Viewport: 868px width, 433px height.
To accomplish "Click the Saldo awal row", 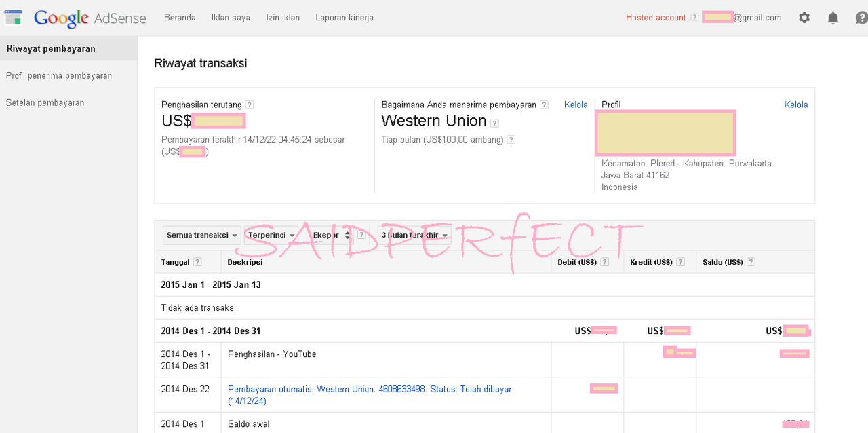I will pos(485,423).
